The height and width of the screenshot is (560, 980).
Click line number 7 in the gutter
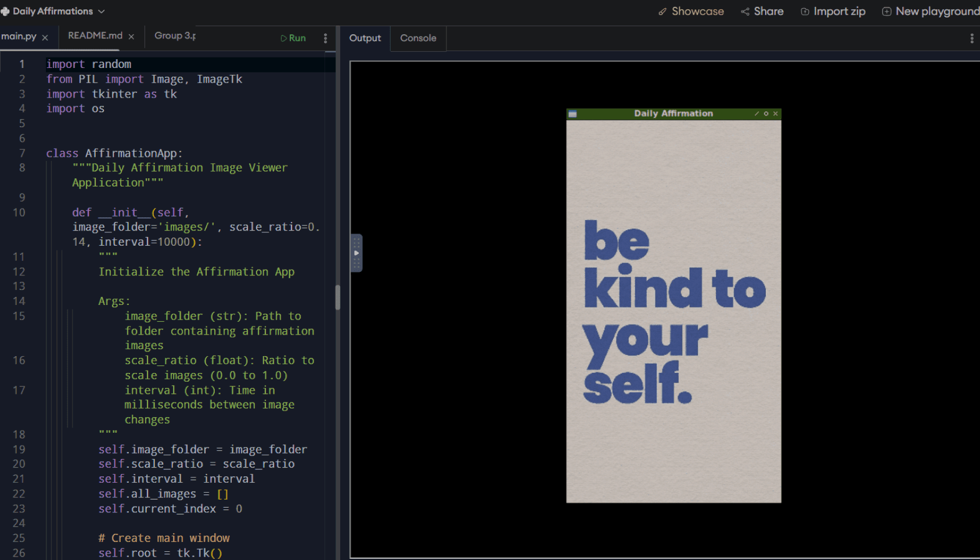(x=22, y=153)
